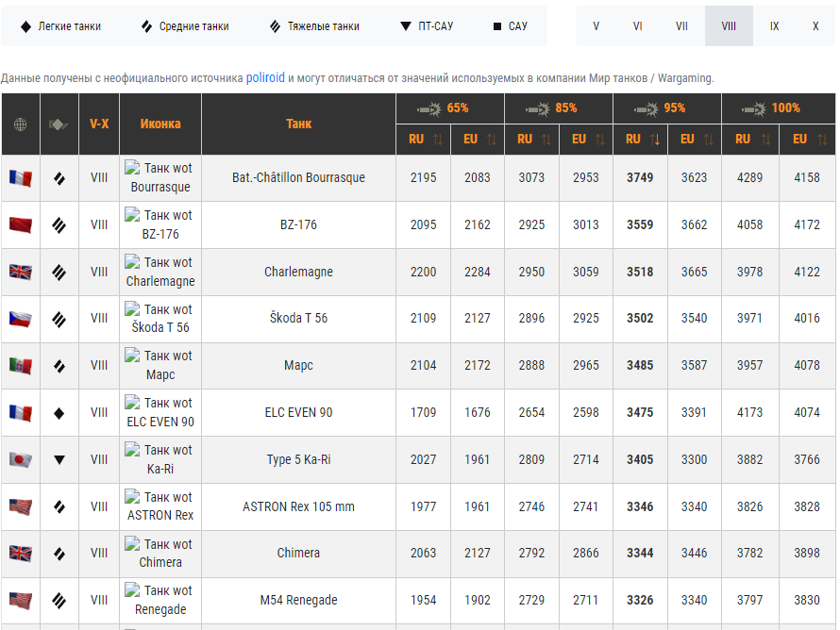Select tier IX tab
Screen dimensions: 840x630
point(774,26)
